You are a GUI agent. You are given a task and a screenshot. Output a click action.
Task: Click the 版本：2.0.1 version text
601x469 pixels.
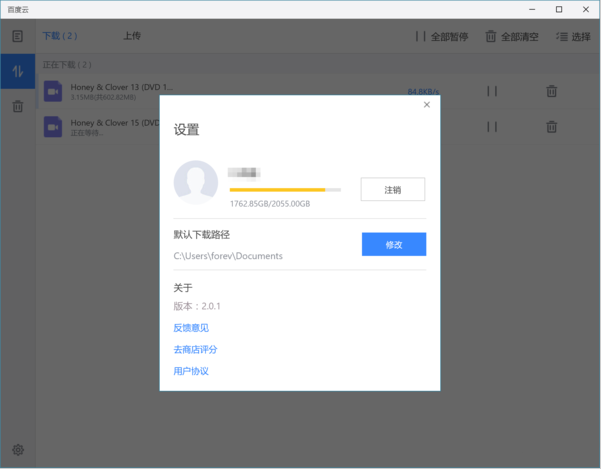pyautogui.click(x=197, y=306)
